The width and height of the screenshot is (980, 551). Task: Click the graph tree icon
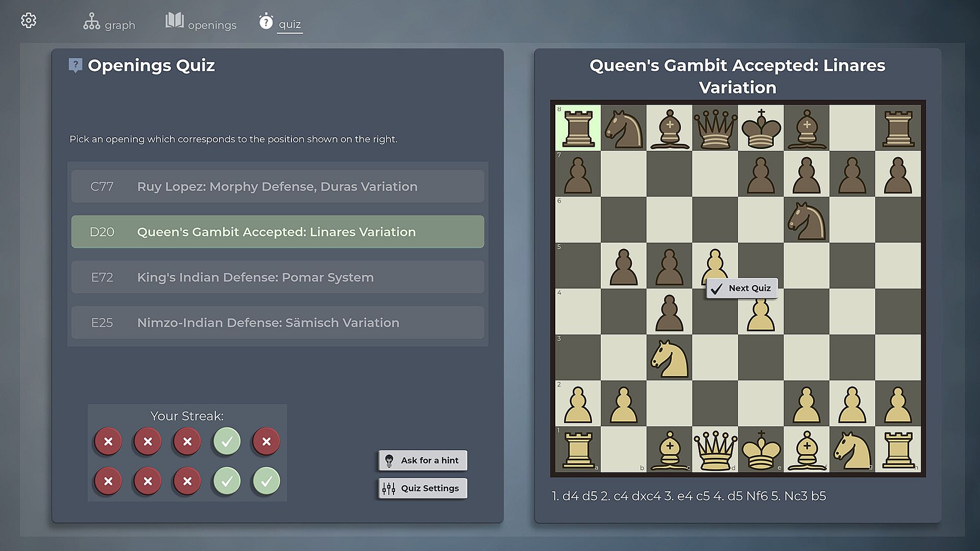91,21
